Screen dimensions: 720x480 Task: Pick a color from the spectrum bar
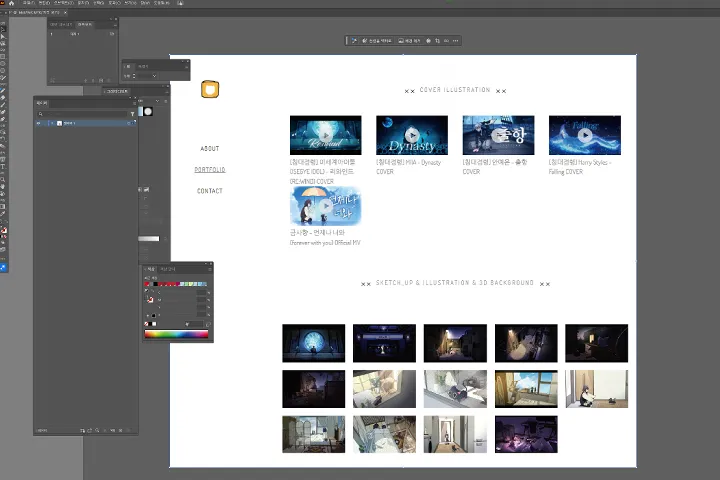(176, 334)
